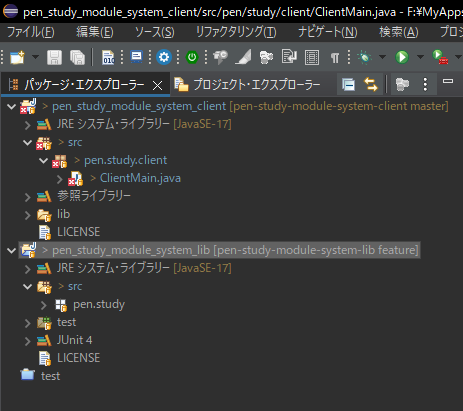Collapse the pen.study.client package
The height and width of the screenshot is (411, 463).
[43, 161]
